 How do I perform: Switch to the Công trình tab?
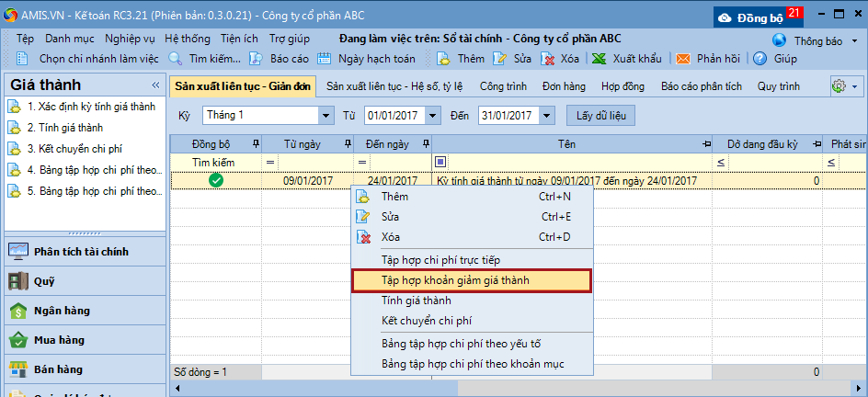503,86
